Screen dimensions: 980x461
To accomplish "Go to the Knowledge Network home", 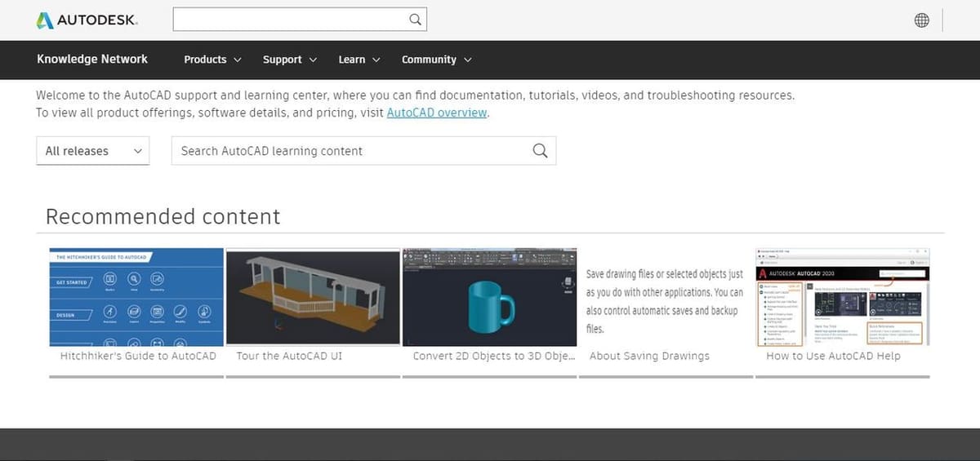I will (92, 59).
